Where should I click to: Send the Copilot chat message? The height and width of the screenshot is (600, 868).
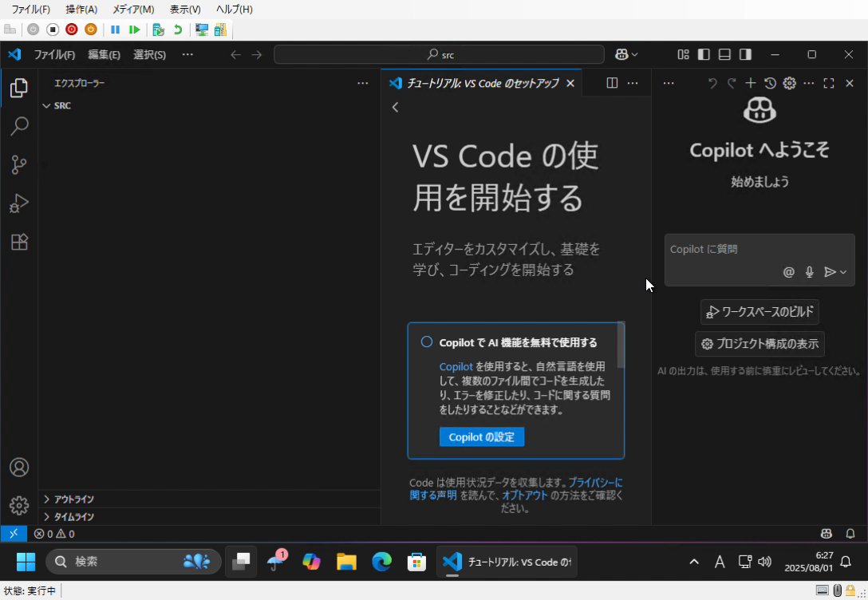830,272
